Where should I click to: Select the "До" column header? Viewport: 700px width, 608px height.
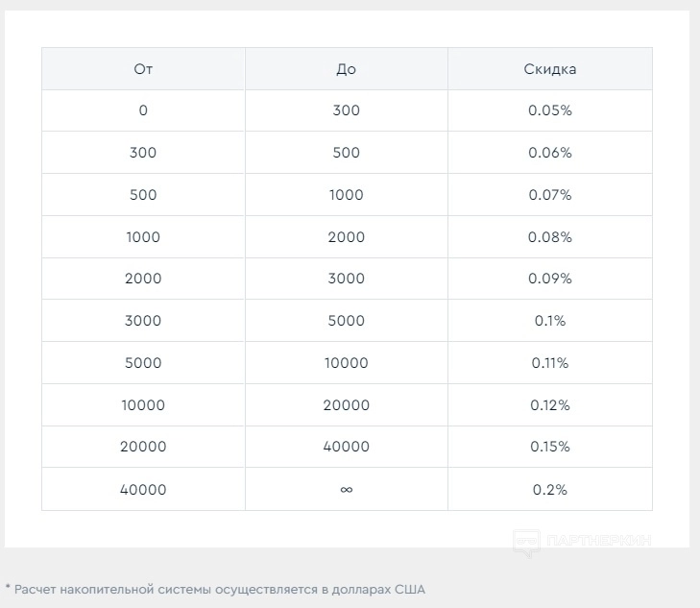tap(346, 69)
